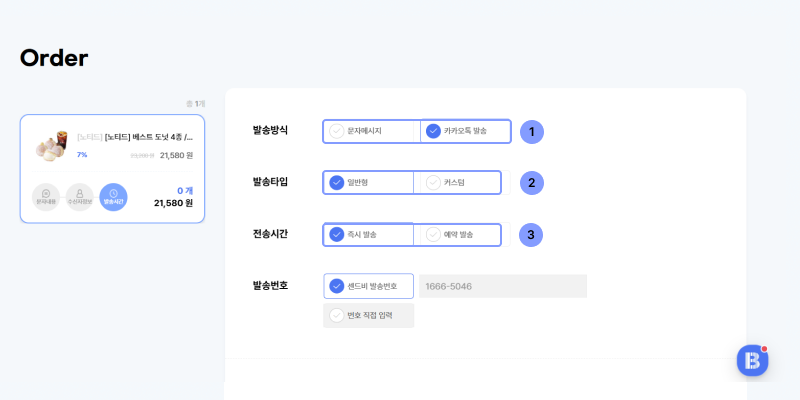Click the Order page heading
This screenshot has width=800, height=400.
tap(54, 58)
